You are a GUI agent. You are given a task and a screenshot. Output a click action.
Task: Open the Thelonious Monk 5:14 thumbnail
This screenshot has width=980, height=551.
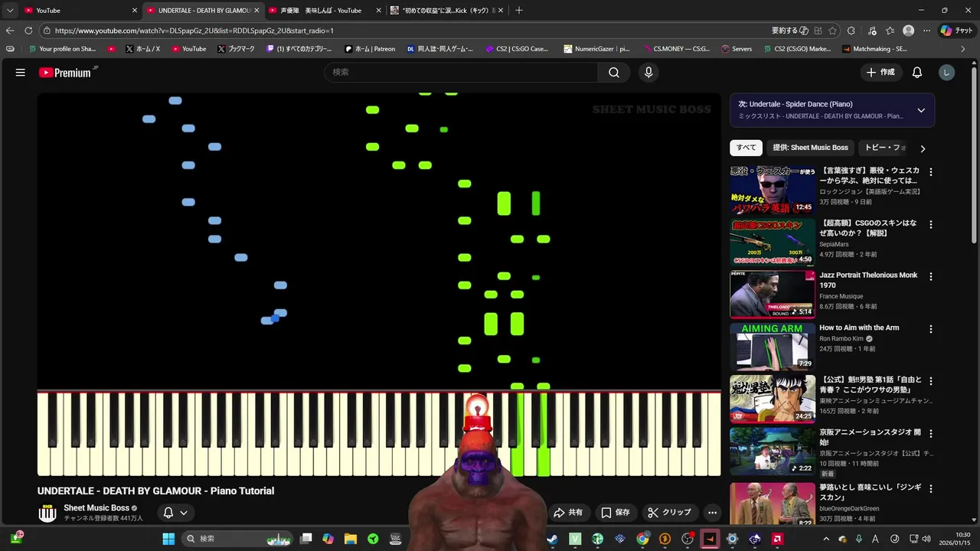pos(773,294)
